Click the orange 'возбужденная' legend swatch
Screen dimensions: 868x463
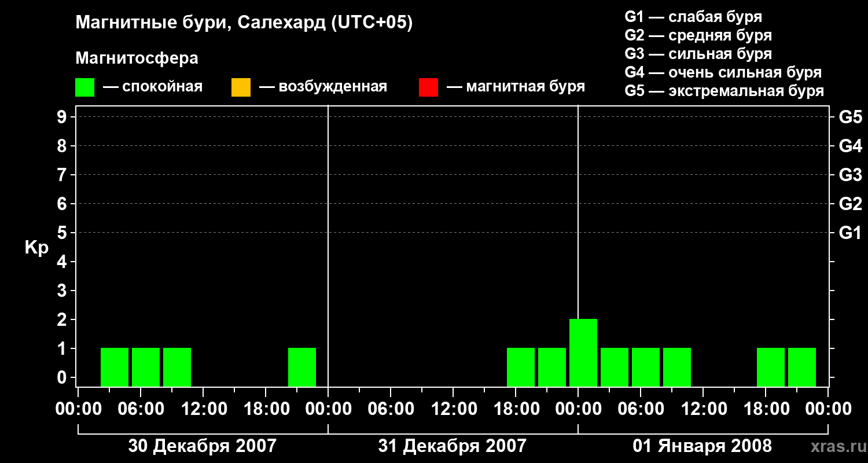[241, 87]
